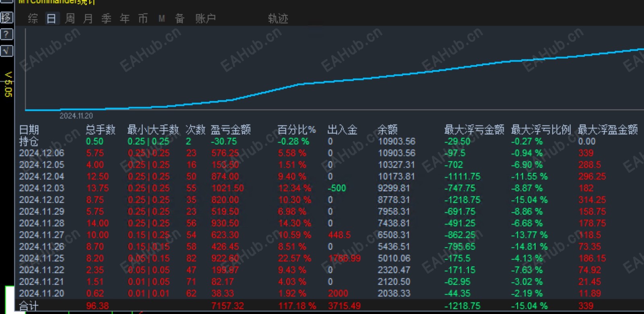Click the 最大浮亏金额 column header
The height and width of the screenshot is (314, 644).
tap(474, 130)
